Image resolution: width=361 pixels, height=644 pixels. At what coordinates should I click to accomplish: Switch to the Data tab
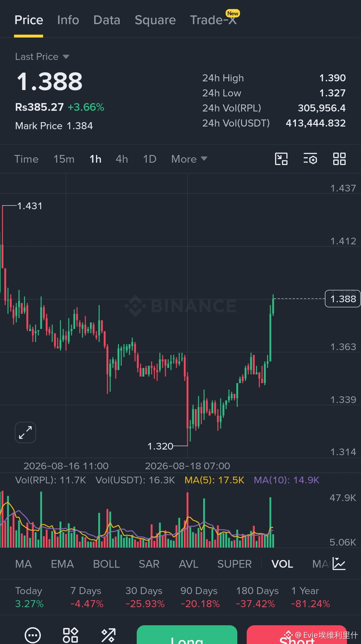107,20
